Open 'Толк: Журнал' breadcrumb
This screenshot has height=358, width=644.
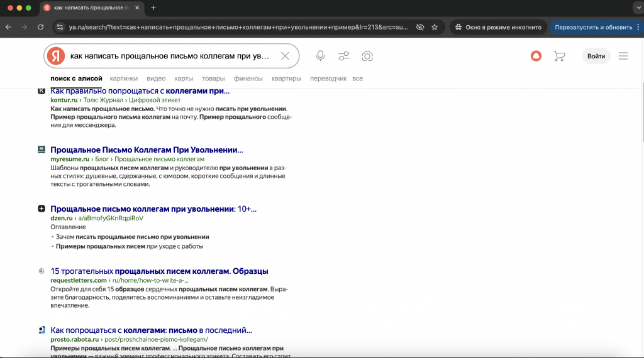103,100
